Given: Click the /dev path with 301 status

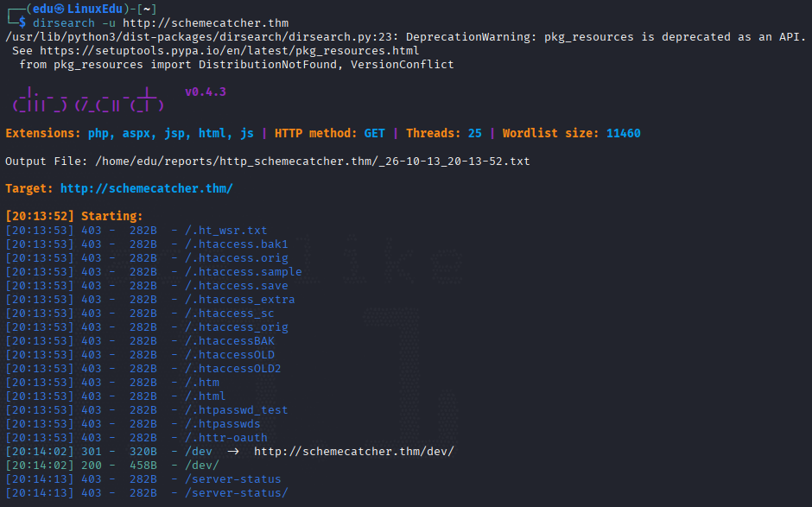Looking at the screenshot, I should pyautogui.click(x=199, y=452).
